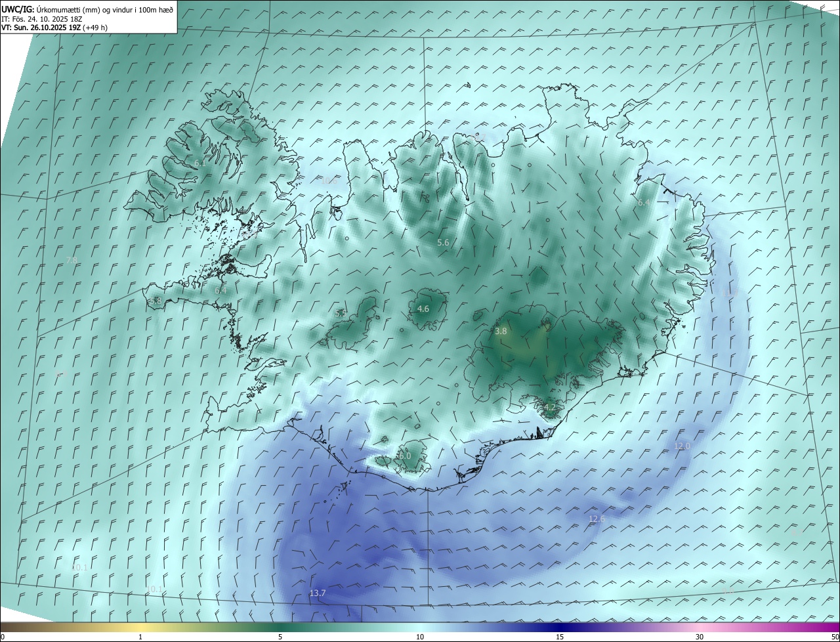The image size is (840, 642).
Task: Click the 3.8 value label on Vatnajökull
Action: point(501,332)
